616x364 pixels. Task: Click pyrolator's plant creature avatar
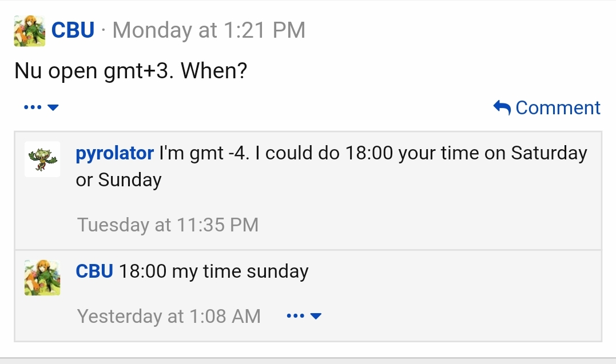[x=42, y=159]
